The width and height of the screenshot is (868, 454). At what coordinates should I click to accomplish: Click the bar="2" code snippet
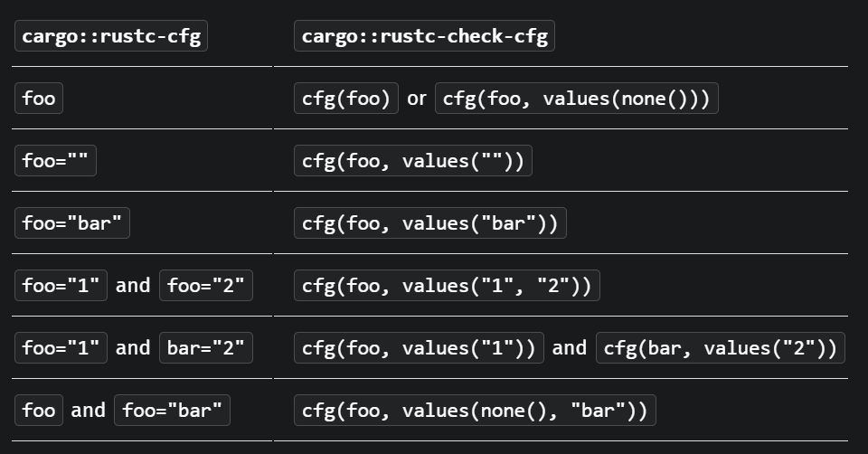click(206, 348)
